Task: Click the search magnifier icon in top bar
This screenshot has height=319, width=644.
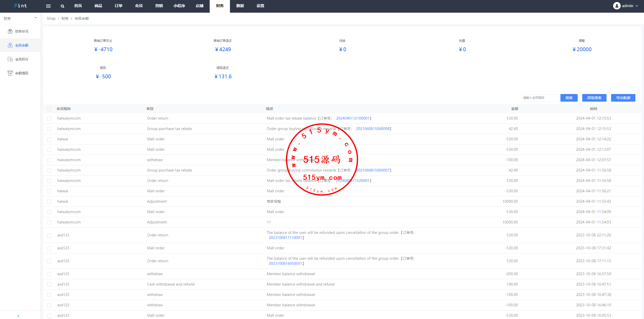Action: (62, 6)
